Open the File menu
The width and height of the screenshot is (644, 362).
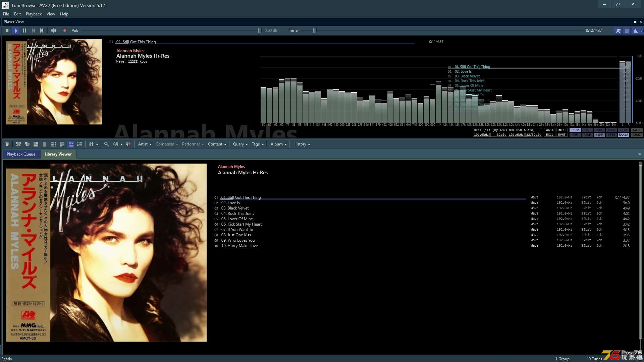(6, 14)
